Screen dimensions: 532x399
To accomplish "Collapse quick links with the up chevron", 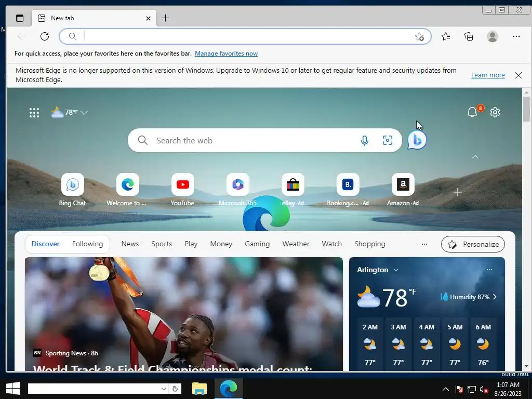I will [x=475, y=157].
